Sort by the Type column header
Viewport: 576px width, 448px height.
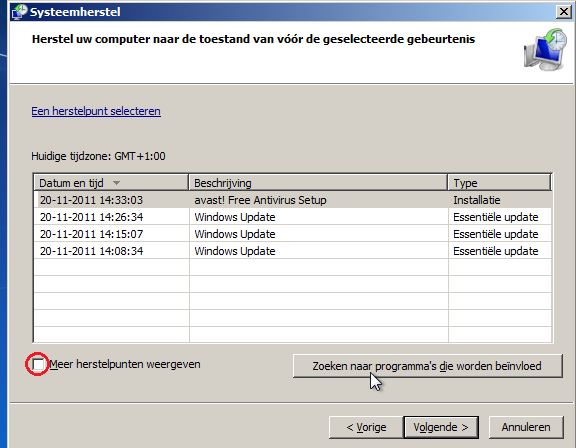point(500,183)
